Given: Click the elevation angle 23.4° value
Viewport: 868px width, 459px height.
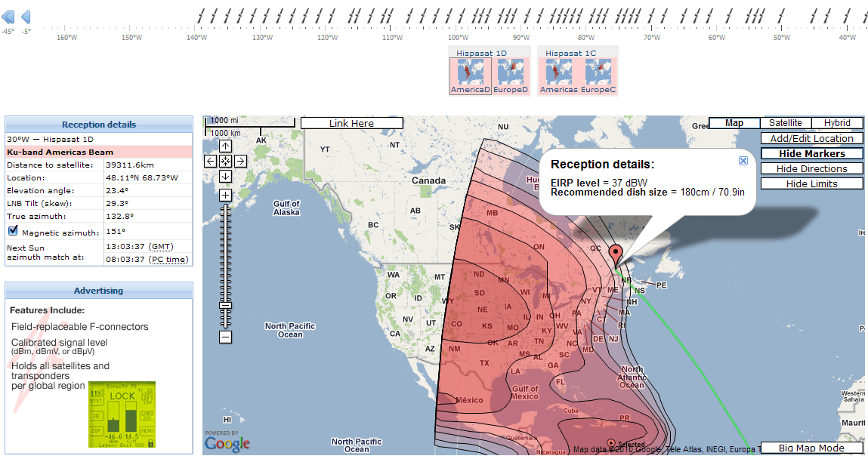Looking at the screenshot, I should tap(117, 190).
